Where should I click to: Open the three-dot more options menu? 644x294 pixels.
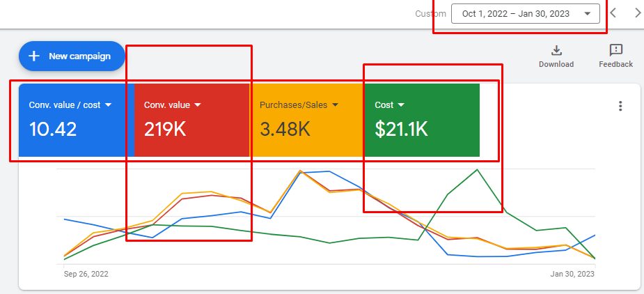(x=620, y=106)
